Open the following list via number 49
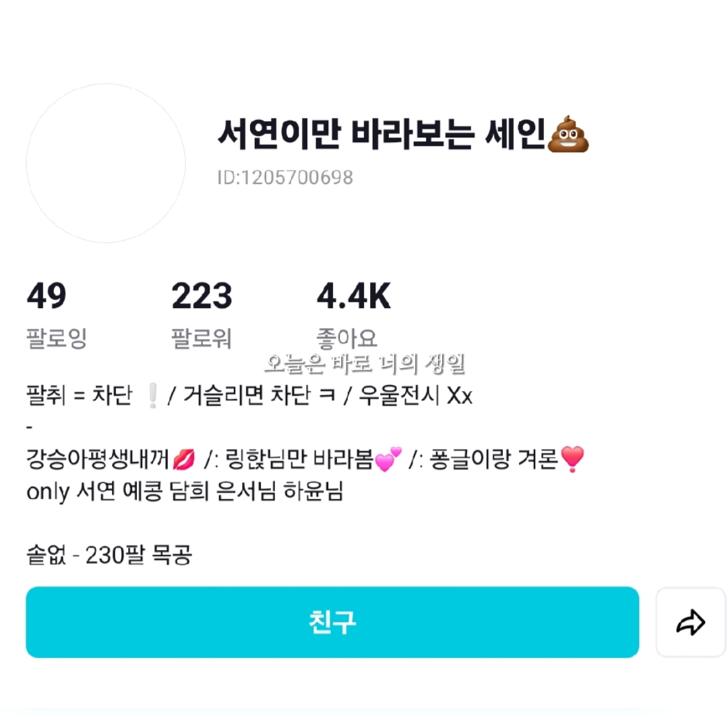 point(47,297)
